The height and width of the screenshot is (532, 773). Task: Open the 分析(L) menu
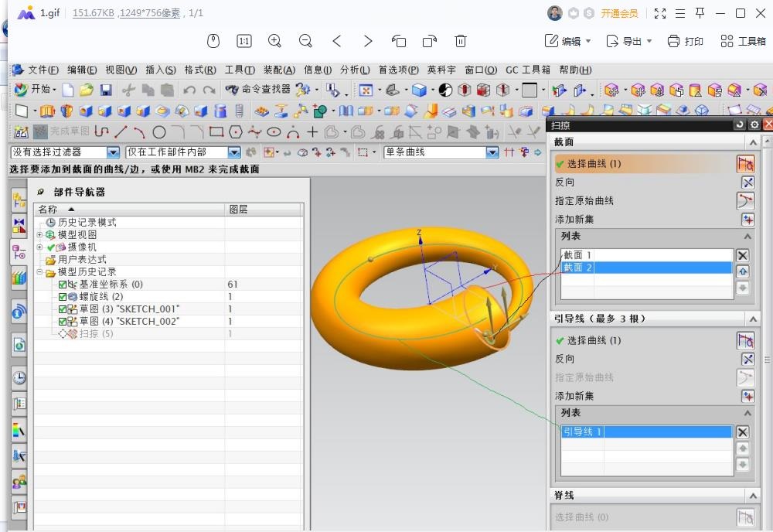(x=355, y=70)
